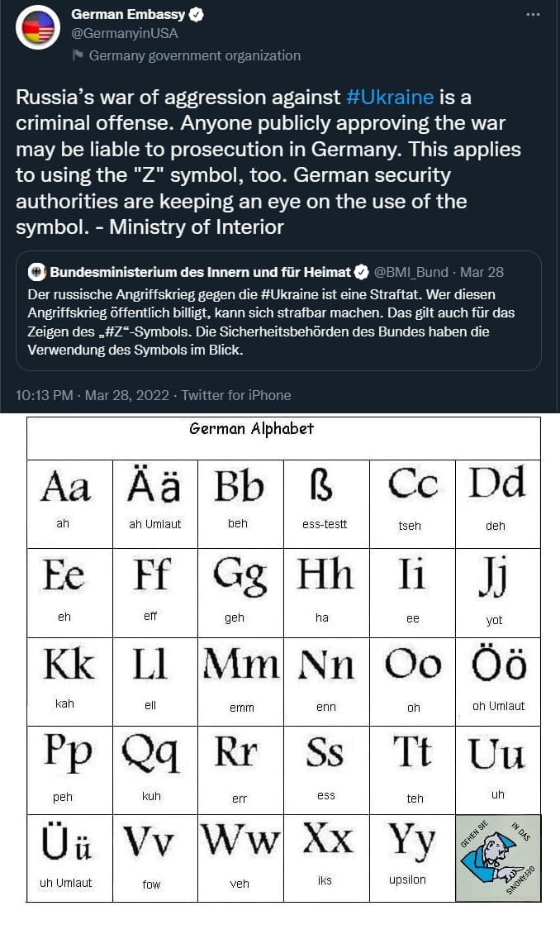This screenshot has width=560, height=944.
Task: Open the @GermanyinUSA handle
Action: click(x=125, y=33)
